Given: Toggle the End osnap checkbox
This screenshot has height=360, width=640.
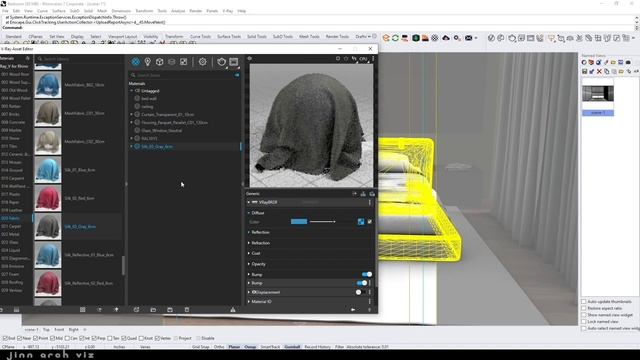Looking at the screenshot, I should 5,338.
